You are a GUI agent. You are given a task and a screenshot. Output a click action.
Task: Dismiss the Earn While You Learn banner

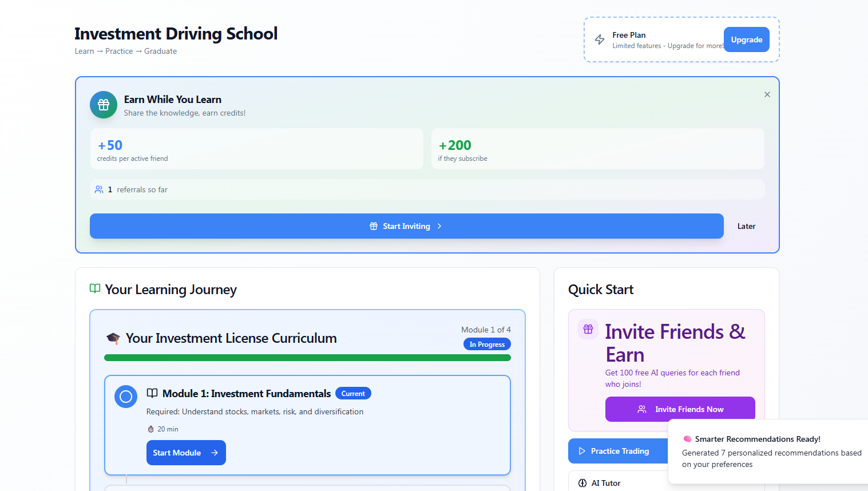click(x=767, y=94)
